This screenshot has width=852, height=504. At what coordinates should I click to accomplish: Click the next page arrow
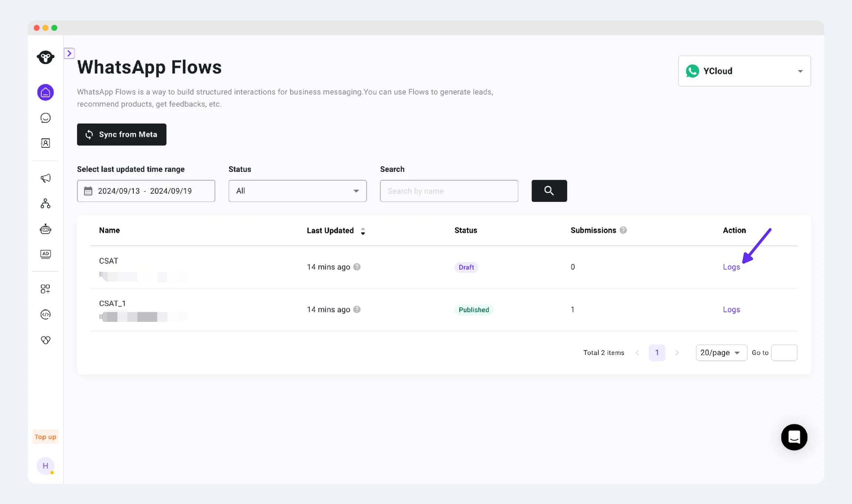[x=677, y=353]
